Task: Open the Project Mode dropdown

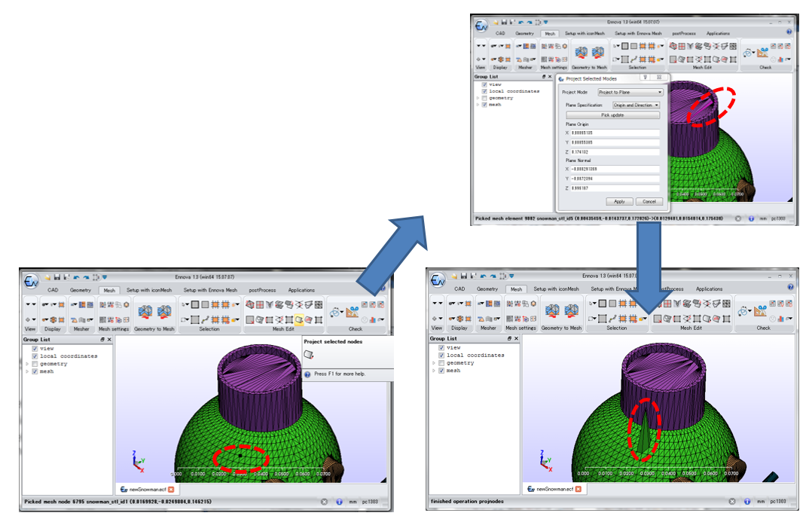Action: point(630,93)
